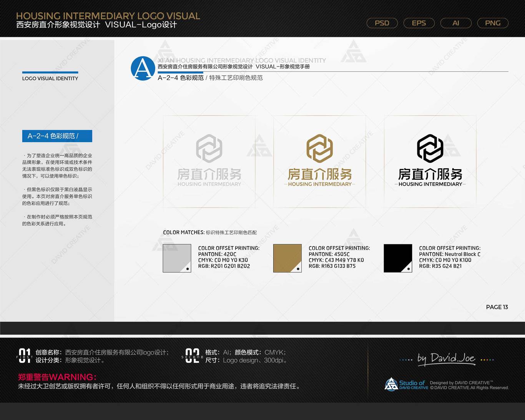Screen dimensions: 525x420
Task: Click the gray HOUSING INTERMEDIARY caption
Action: pyautogui.click(x=209, y=184)
